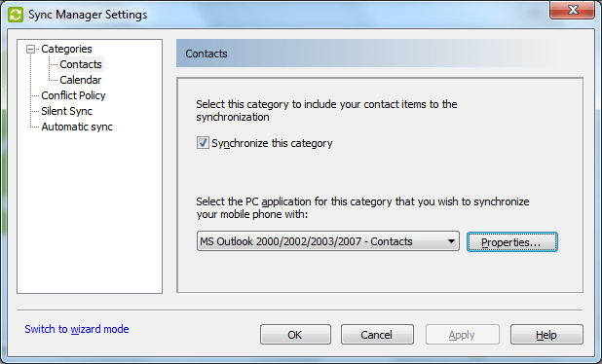Click the green Sync Manager title icon

click(x=16, y=15)
